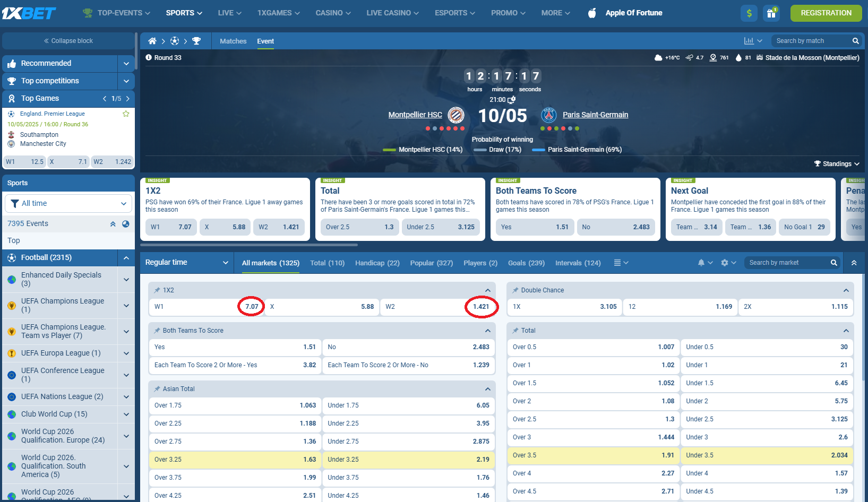The image size is (868, 502).
Task: Select Double Chance 12 at 1.169
Action: click(x=680, y=307)
